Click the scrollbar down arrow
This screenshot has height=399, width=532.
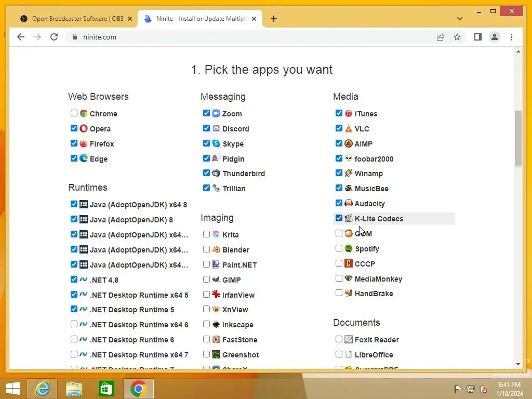518,364
